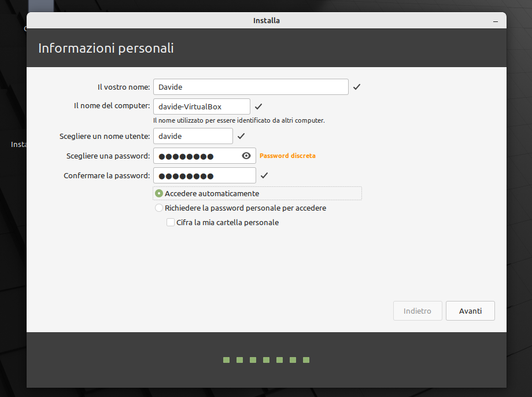Focus the Scegliere una password field
Screen dimensions: 532x397
tap(205, 156)
